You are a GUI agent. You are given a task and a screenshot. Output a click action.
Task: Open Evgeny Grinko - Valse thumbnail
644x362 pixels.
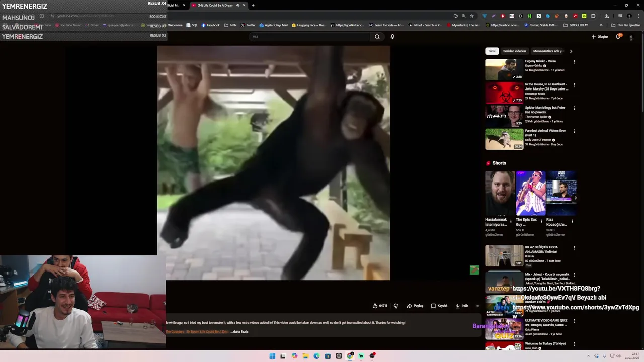click(504, 70)
